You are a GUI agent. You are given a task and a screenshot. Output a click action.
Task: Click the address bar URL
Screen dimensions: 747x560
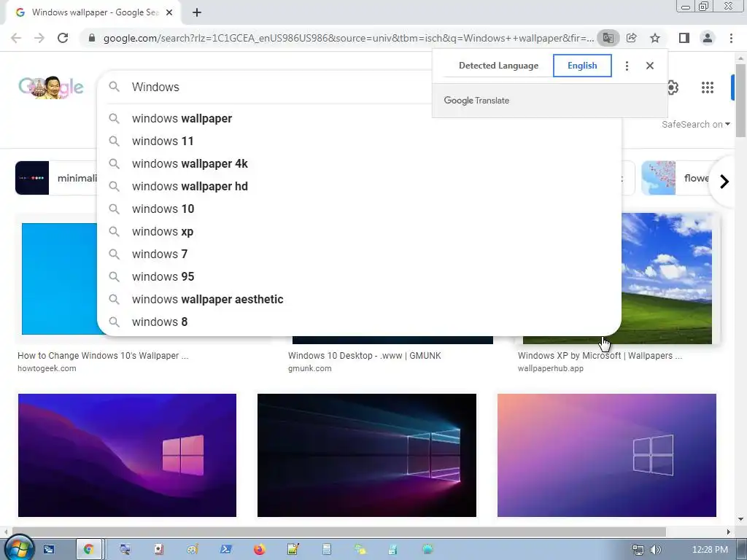point(348,38)
